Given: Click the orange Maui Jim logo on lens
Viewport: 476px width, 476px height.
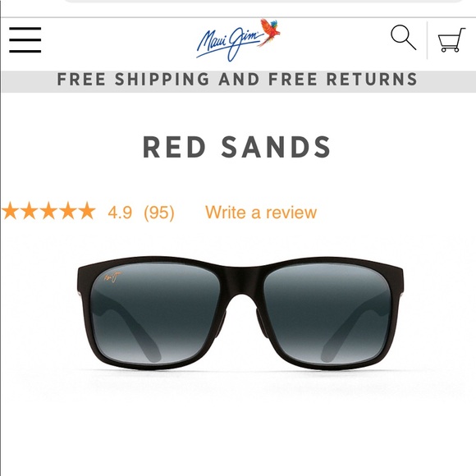Looking at the screenshot, I should [x=113, y=277].
